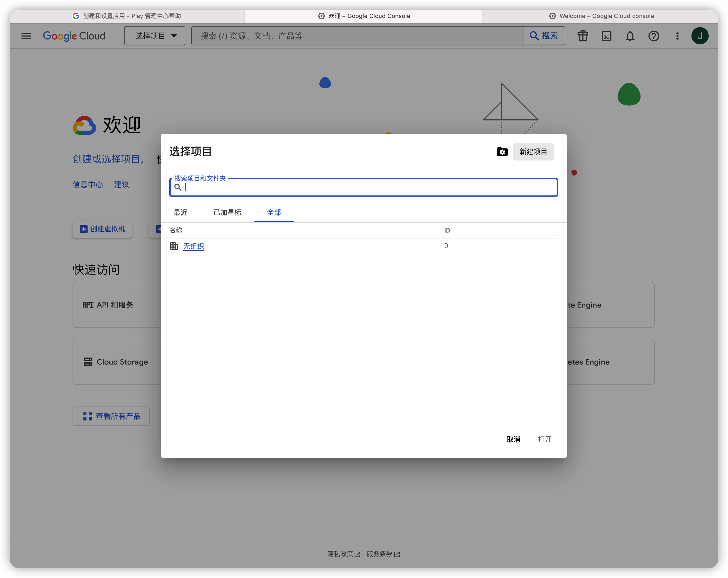Screen dimensions: 728x578
Task: Click grid icon on view all products
Action: click(88, 416)
